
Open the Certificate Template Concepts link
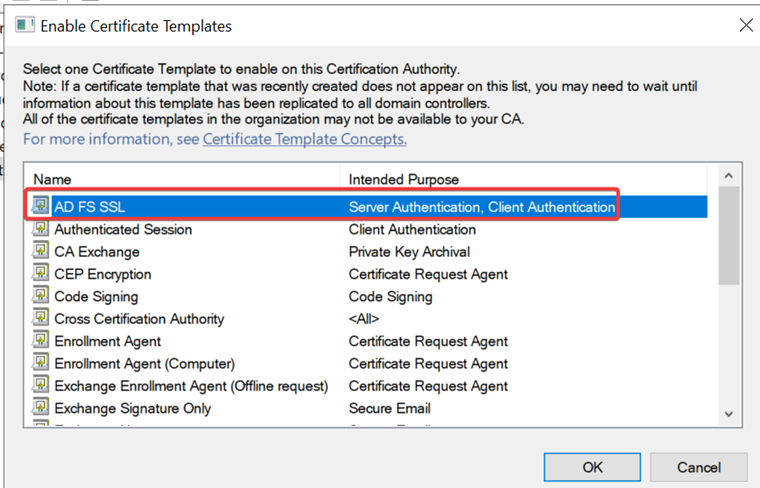(304, 139)
